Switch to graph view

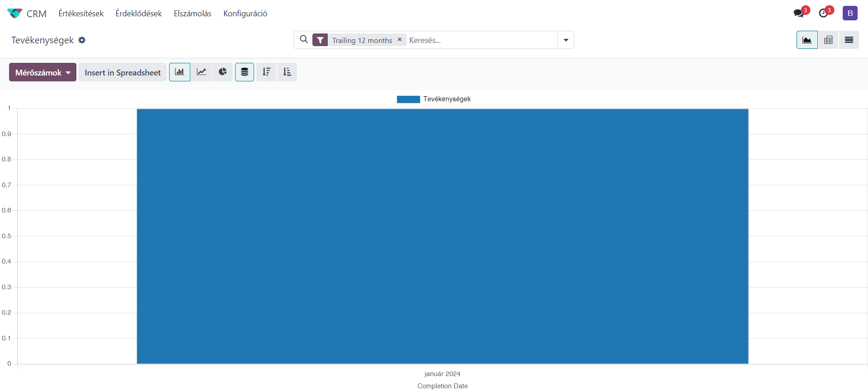(807, 40)
